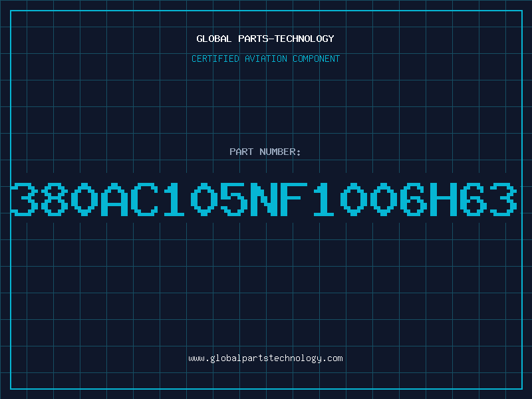
Task: Click the letter F in part number
Action: tap(294, 199)
